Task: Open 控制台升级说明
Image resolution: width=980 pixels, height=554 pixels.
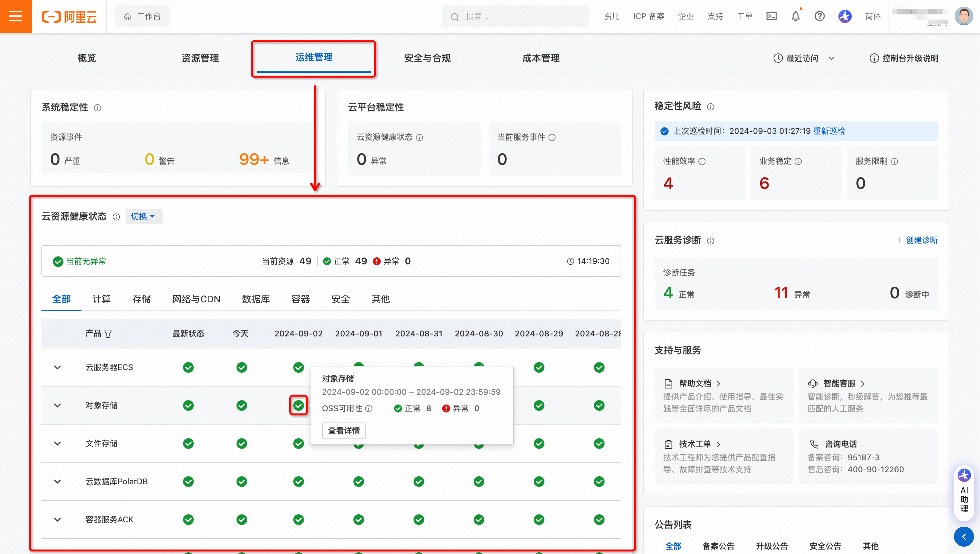Action: (x=904, y=58)
